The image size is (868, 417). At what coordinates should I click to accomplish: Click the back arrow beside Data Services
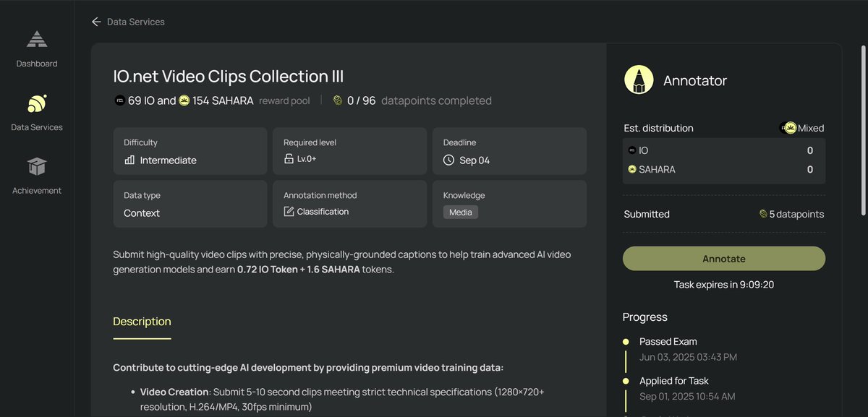[96, 22]
